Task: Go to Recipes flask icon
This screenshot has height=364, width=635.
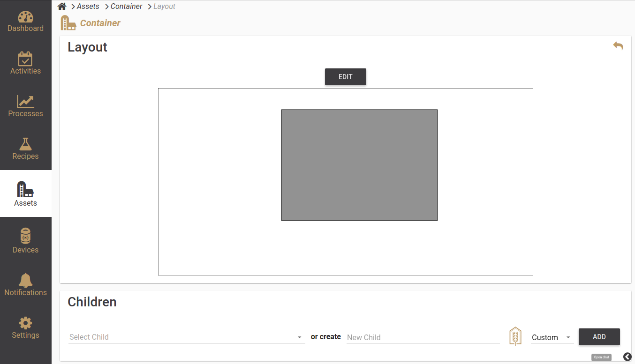Action: pos(25,144)
